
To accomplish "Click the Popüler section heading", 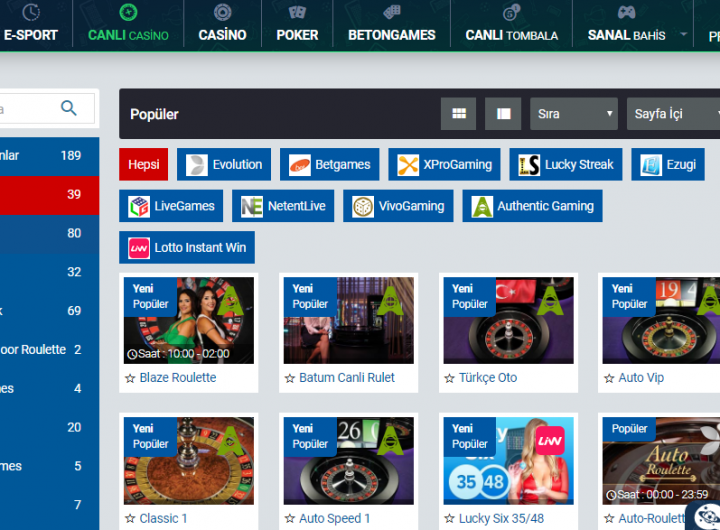I will (x=154, y=114).
